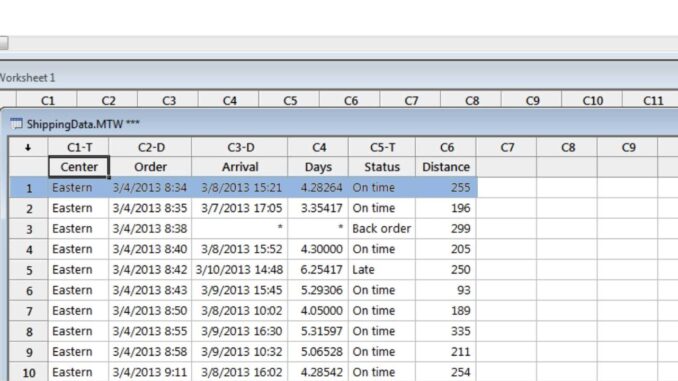678x381 pixels.
Task: Click the ShippingData.MTW worksheet window icon
Action: pyautogui.click(x=16, y=124)
